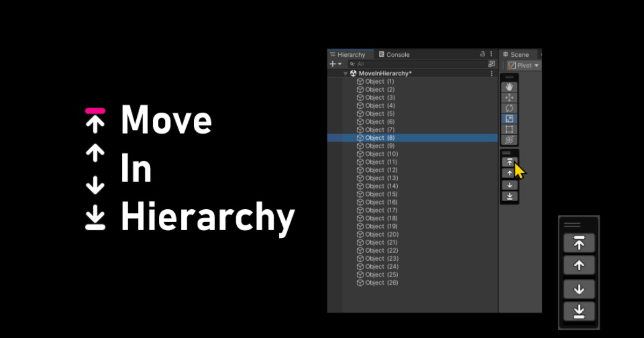Screen dimensions: 644x338
Task: Open the Hierarchy panel three-dot menu
Action: pyautogui.click(x=492, y=54)
